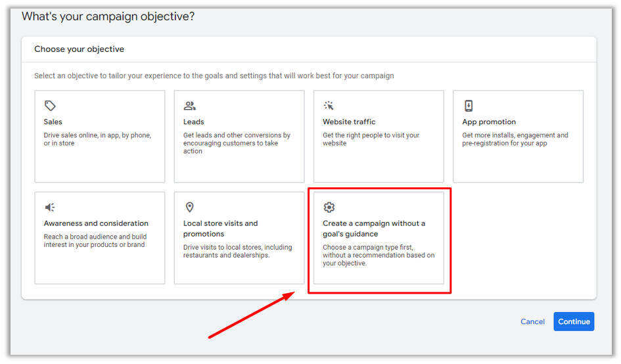Click 'Get the right people to visit' text

pyautogui.click(x=371, y=139)
